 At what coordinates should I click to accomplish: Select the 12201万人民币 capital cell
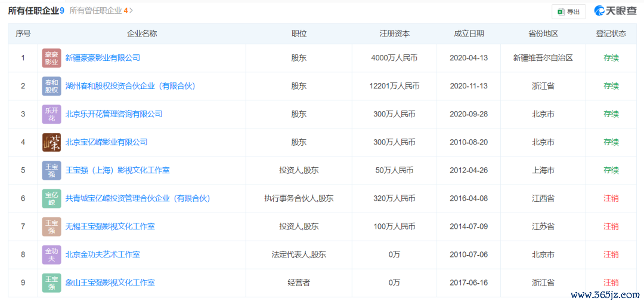tap(394, 86)
